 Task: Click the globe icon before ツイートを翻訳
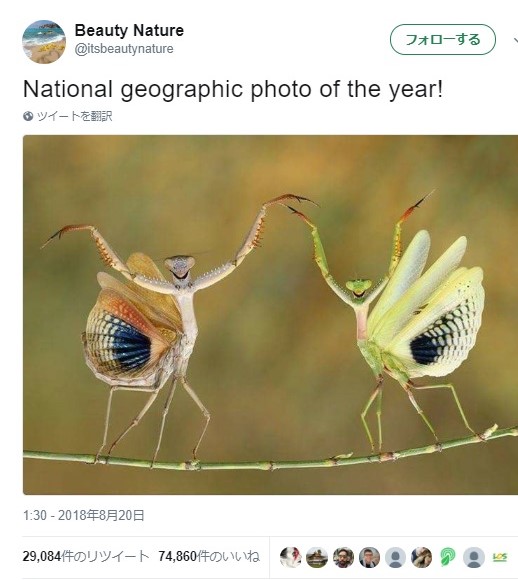click(x=28, y=116)
